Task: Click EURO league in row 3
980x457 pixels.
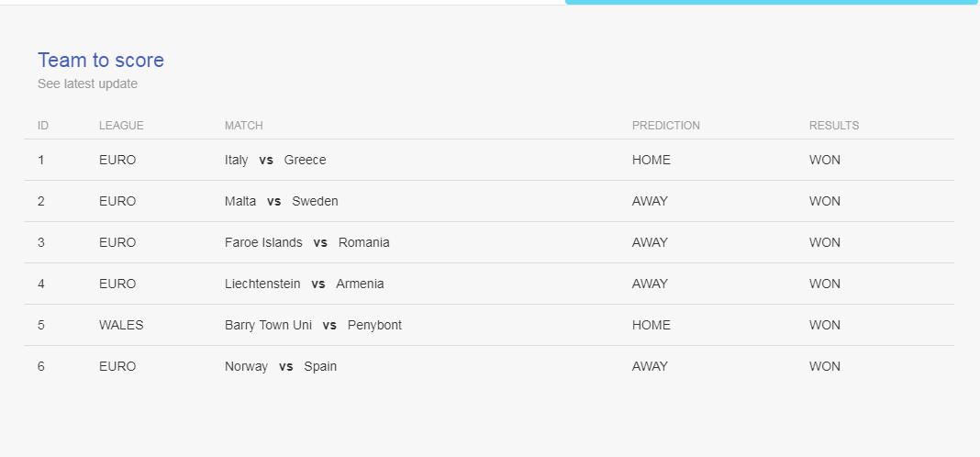Action: (117, 242)
